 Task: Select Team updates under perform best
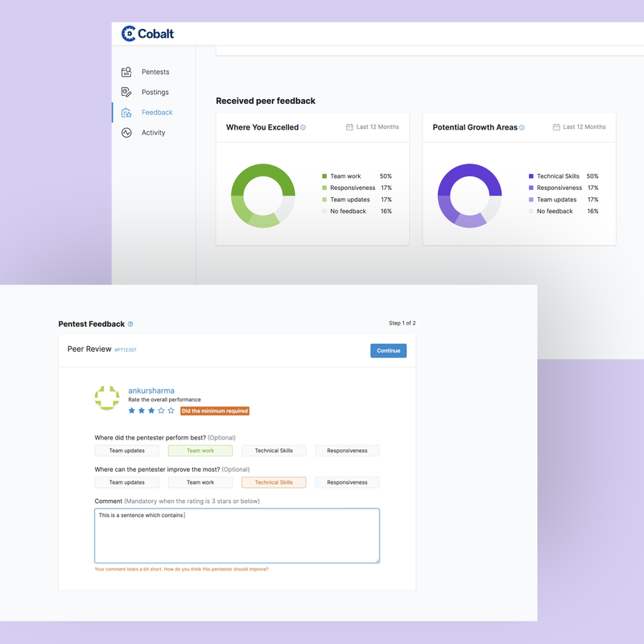(127, 451)
